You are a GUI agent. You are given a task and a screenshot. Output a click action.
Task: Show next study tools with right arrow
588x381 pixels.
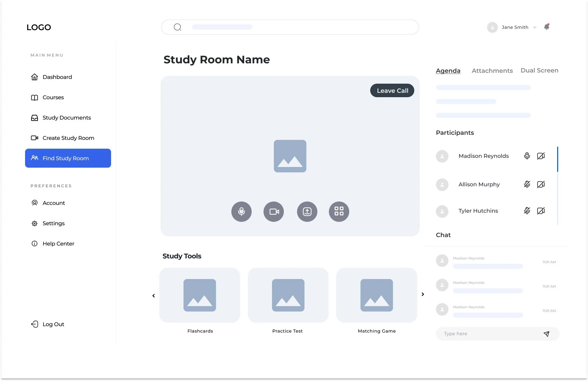tap(423, 294)
